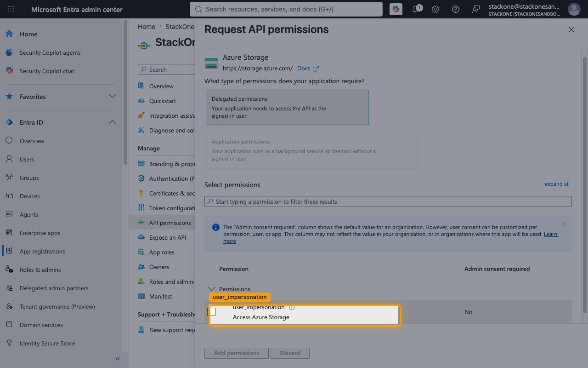Click the Discard button

click(290, 353)
